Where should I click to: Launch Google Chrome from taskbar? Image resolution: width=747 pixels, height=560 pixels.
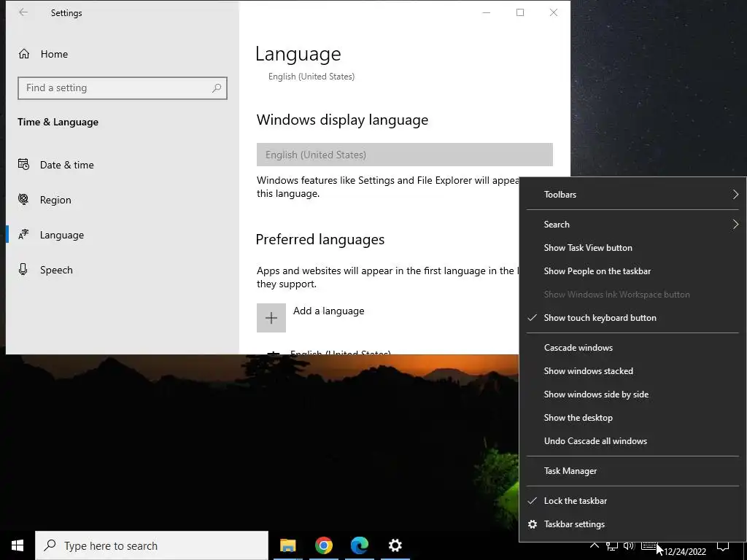point(323,545)
